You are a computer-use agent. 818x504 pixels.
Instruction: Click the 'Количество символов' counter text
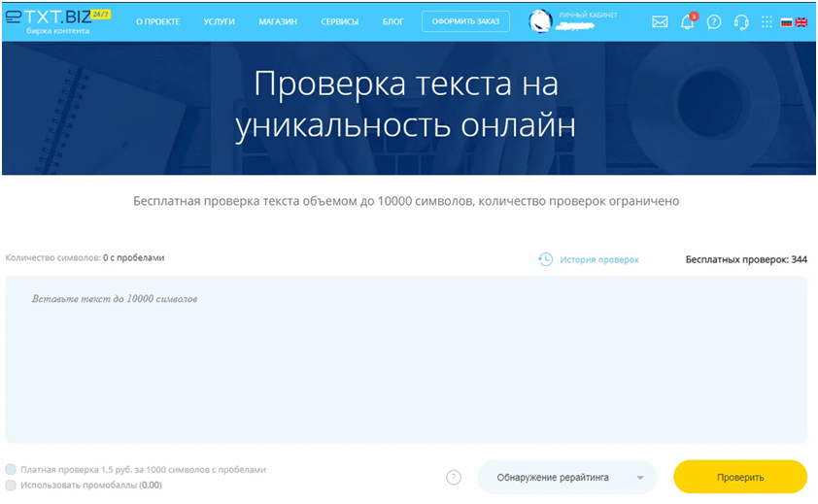[x=85, y=257]
